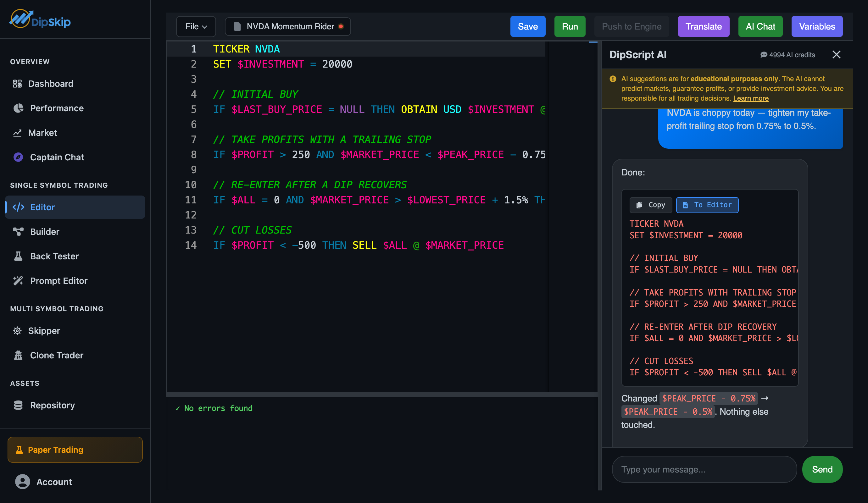The width and height of the screenshot is (868, 503).
Task: Open Captain Chat
Action: click(75, 157)
